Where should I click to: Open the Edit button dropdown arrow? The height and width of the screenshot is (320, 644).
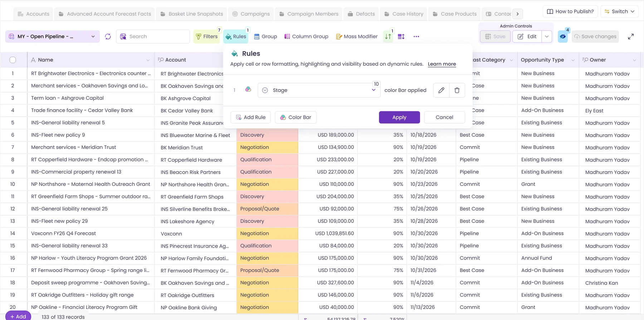tap(547, 37)
